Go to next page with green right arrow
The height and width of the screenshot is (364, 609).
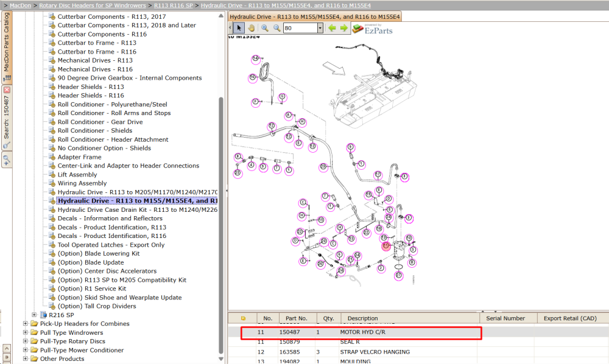click(343, 28)
